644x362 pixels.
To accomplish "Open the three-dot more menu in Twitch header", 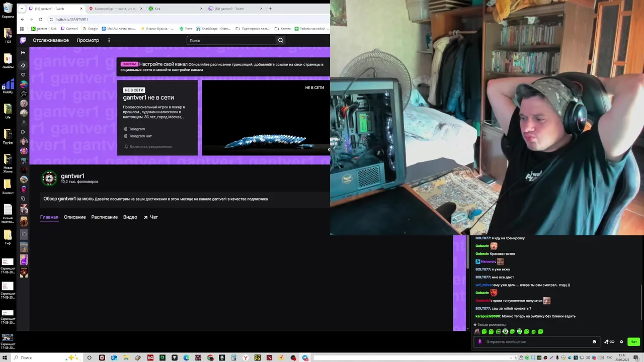I will 109,40.
